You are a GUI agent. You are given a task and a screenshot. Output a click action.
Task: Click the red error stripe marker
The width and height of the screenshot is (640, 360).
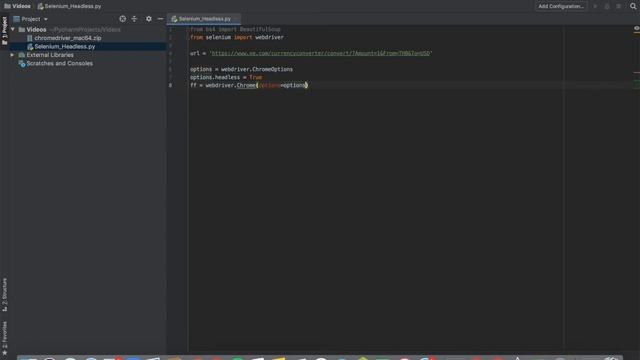pos(637,72)
